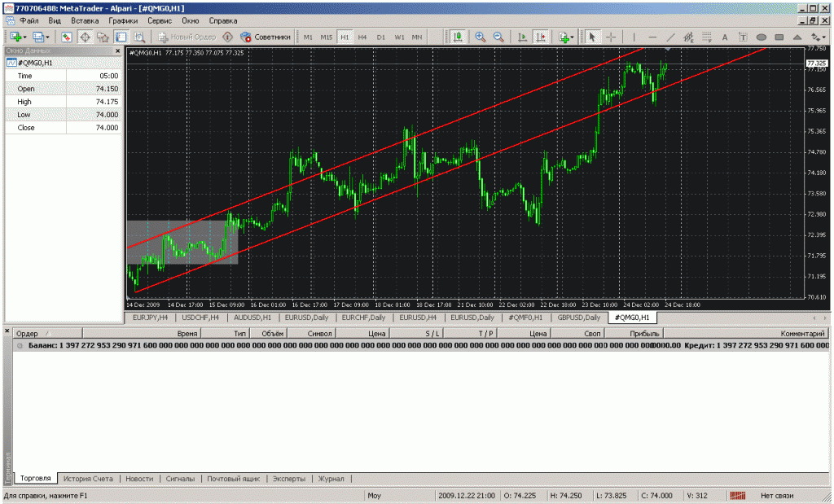Sort by the Прибыль column header
Viewport: 834px width, 504px height.
coord(634,333)
